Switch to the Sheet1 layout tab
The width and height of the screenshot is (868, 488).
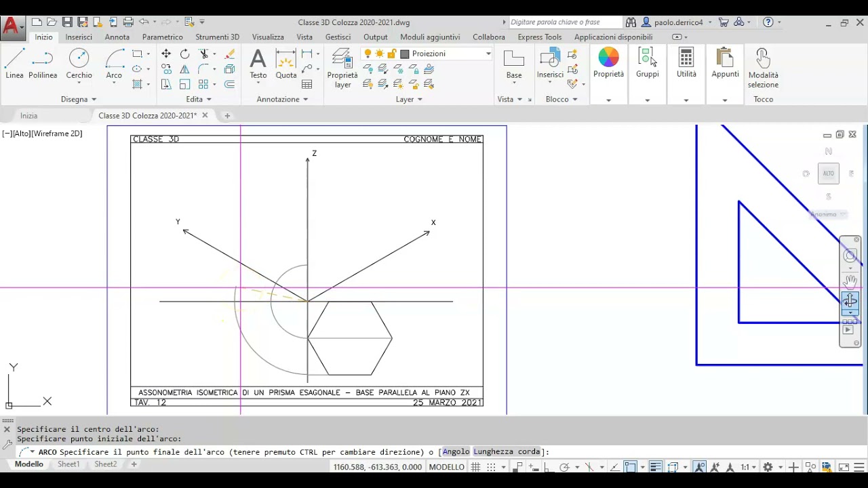(68, 464)
